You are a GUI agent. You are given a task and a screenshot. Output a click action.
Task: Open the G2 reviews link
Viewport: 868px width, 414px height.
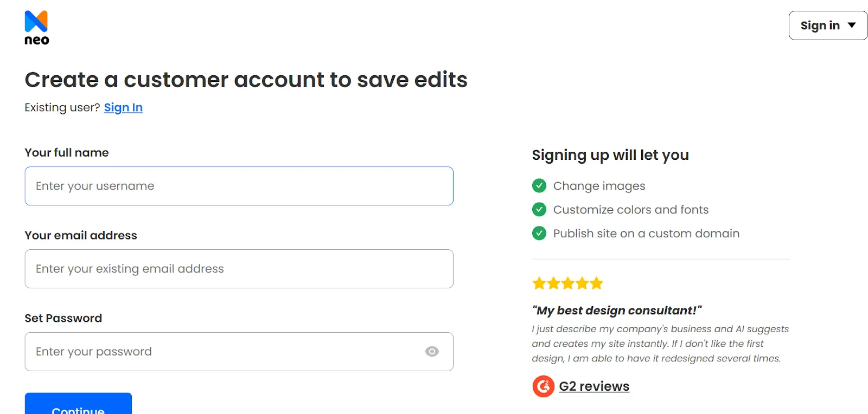tap(594, 386)
